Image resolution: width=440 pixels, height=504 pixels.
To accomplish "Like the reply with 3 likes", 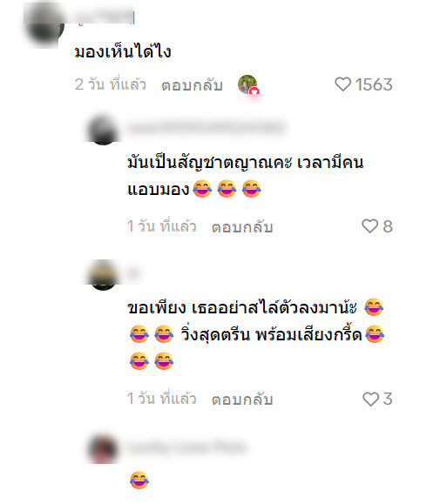I will (370, 399).
